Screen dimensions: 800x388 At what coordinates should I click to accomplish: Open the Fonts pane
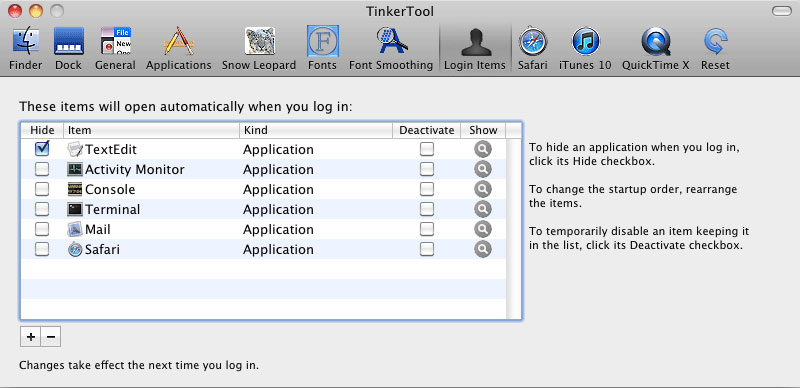point(322,49)
